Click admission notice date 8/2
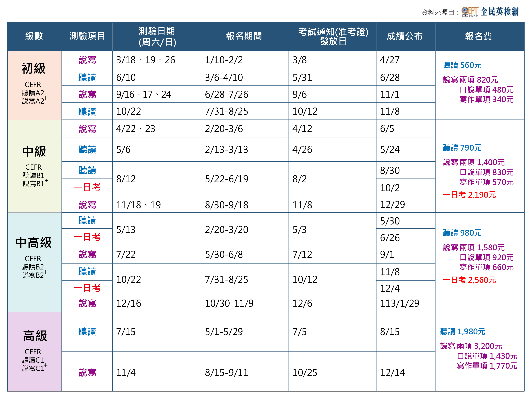 click(299, 179)
